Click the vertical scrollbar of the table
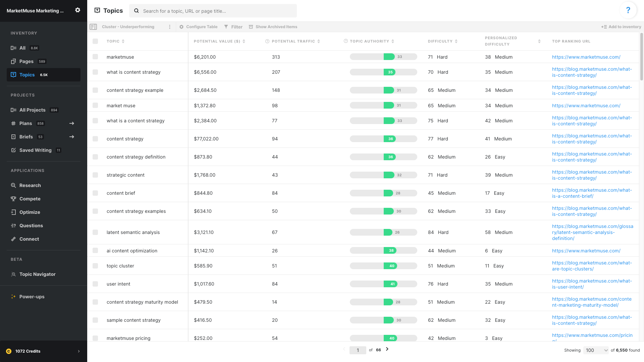This screenshot has height=362, width=644. point(642,56)
